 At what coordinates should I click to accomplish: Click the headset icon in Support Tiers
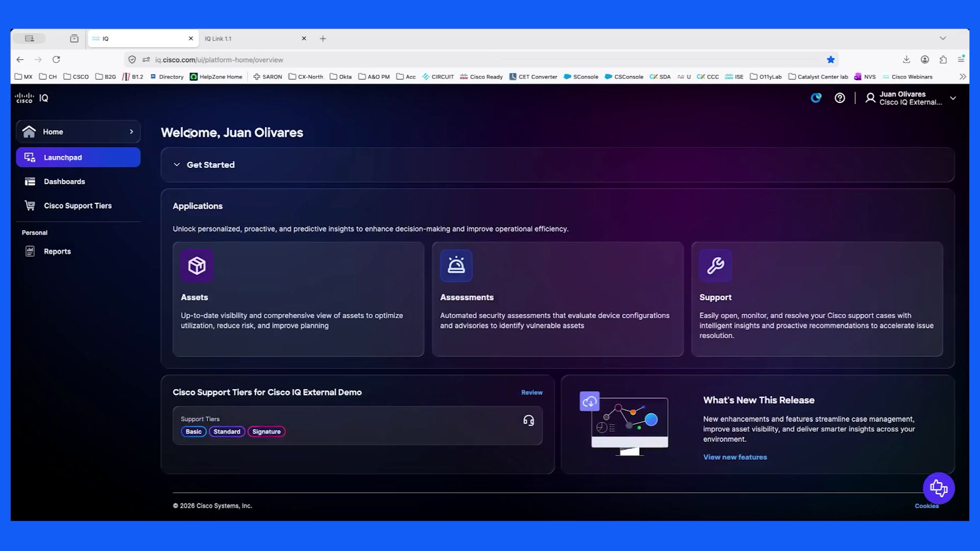tap(529, 420)
